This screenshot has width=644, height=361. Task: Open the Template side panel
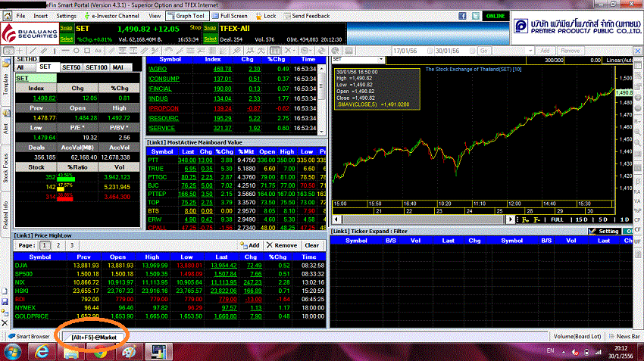point(6,84)
